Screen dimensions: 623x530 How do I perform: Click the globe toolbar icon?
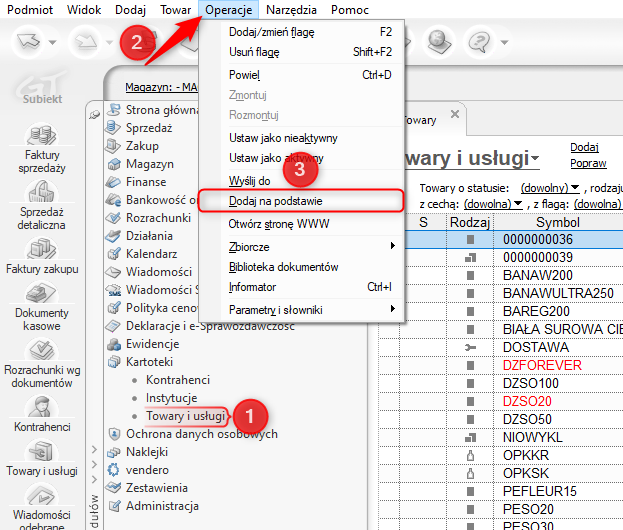(439, 41)
